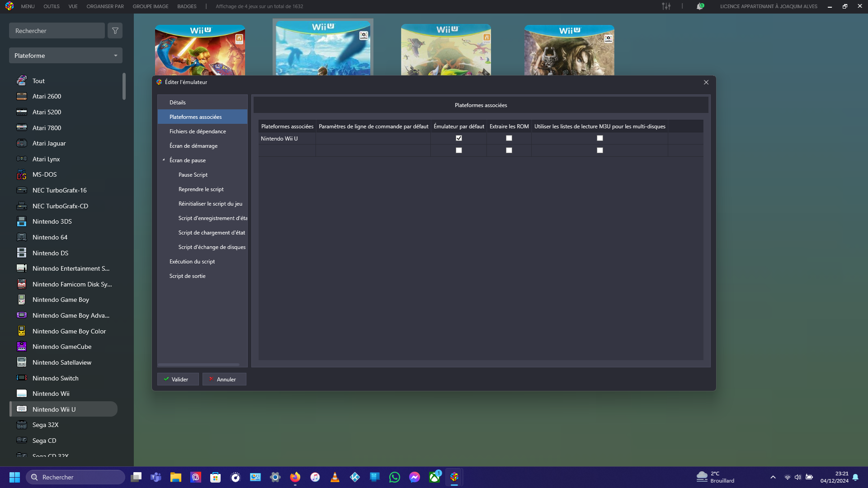868x488 pixels.
Task: Collapse the Écran de pause tree node
Action: [164, 160]
